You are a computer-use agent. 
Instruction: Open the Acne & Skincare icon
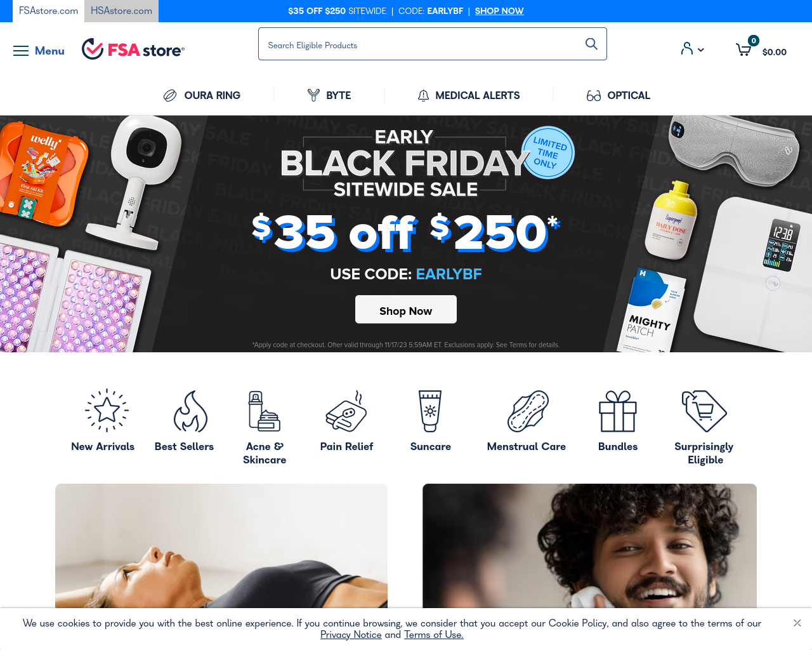point(265,411)
